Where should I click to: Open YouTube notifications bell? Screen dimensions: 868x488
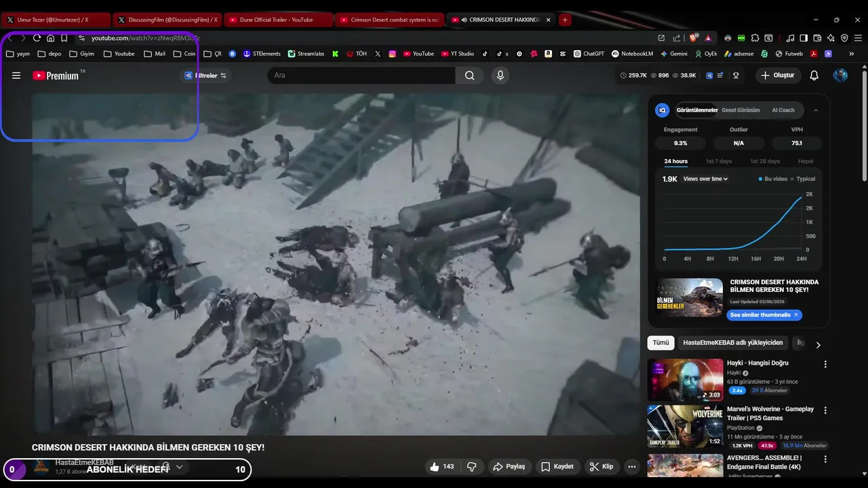814,75
